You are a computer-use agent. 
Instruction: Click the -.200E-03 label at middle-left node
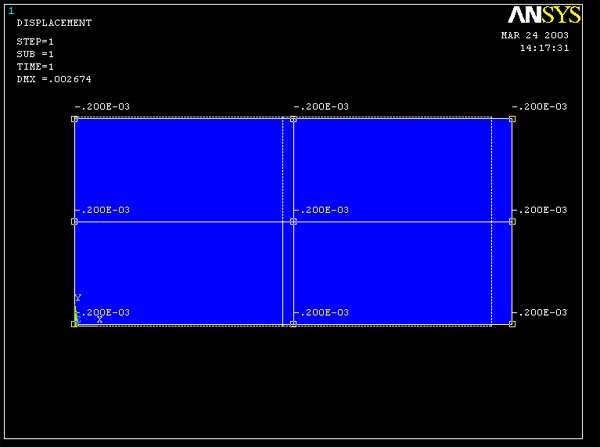click(x=102, y=210)
